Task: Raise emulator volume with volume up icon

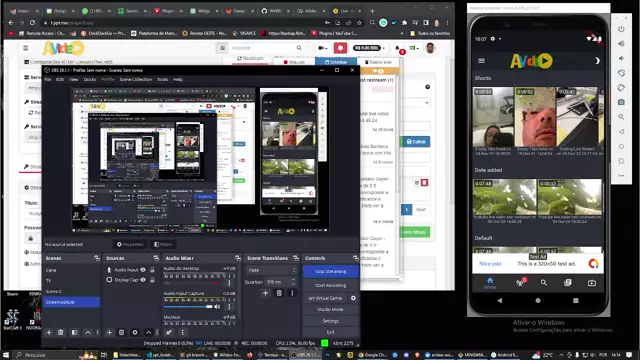Action: click(x=621, y=44)
